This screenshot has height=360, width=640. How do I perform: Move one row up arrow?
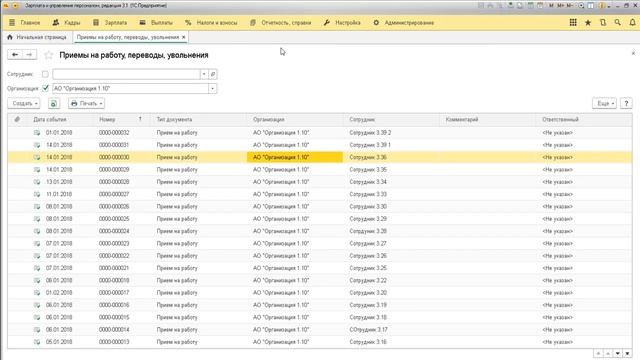[x=608, y=353]
